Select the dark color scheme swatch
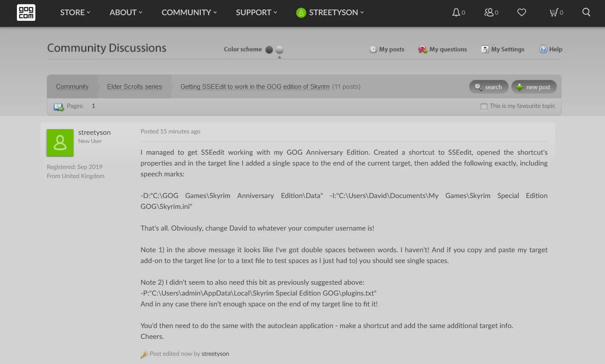 (269, 50)
